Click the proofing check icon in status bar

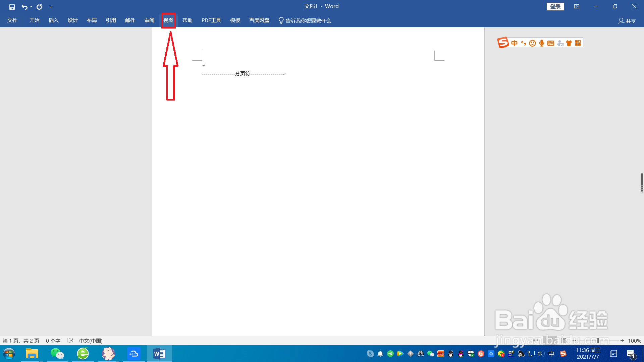pyautogui.click(x=70, y=341)
